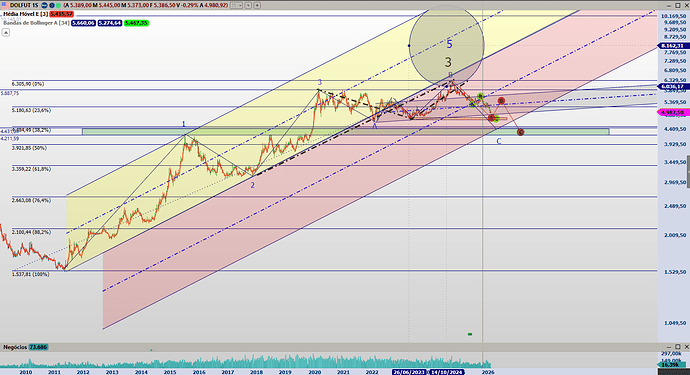The width and height of the screenshot is (690, 375).
Task: Select Elliott wave label 1
Action: (184, 125)
